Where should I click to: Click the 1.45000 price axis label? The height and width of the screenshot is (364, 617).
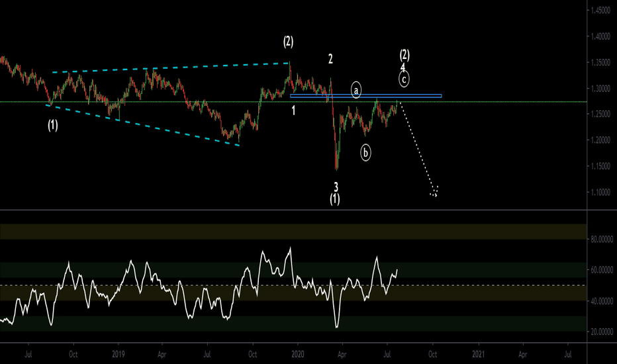click(x=602, y=11)
